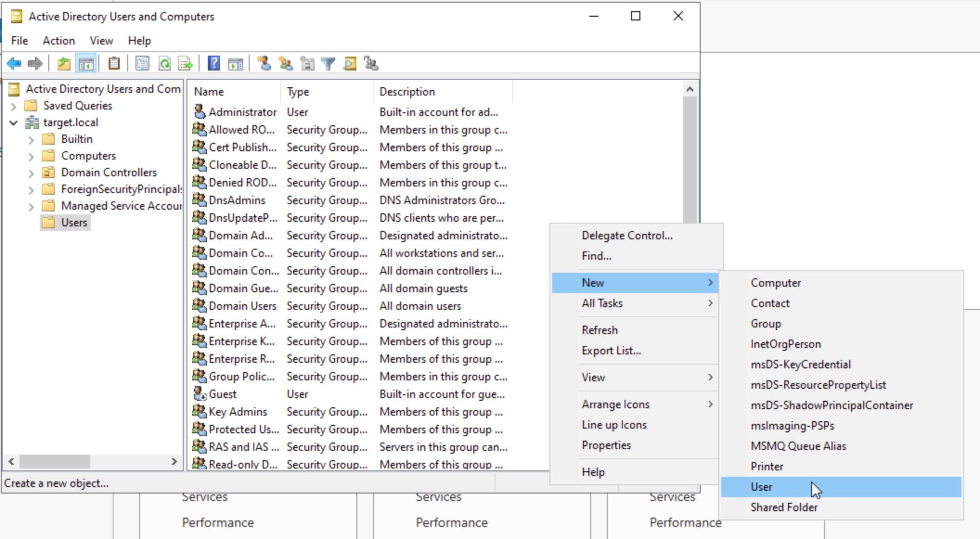Viewport: 980px width, 539px height.
Task: Select New > User from context menu
Action: pos(761,487)
